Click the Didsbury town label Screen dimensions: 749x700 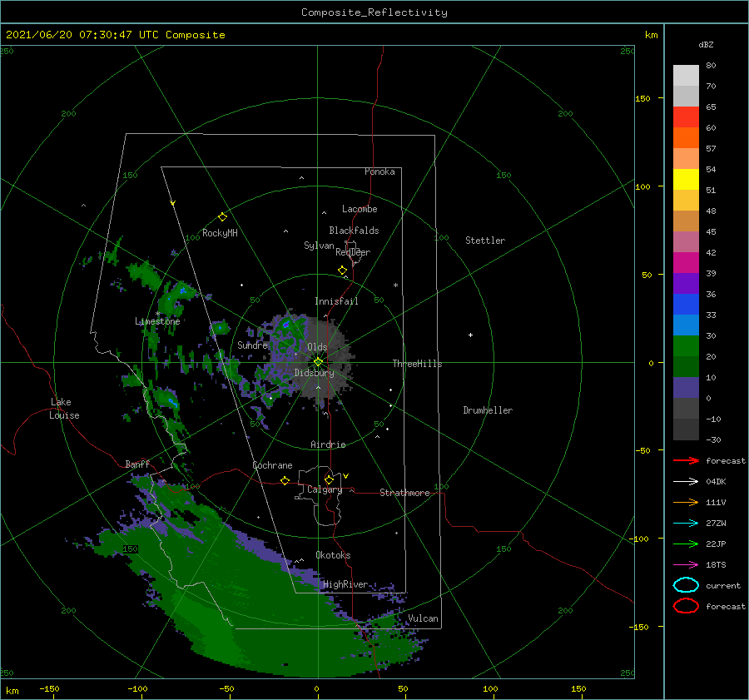[314, 373]
